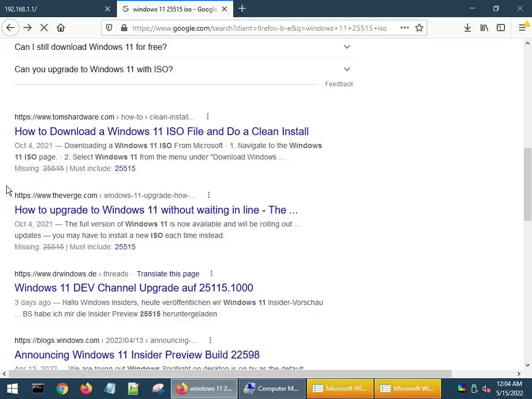This screenshot has height=399, width=532.
Task: Toggle the sidebar view icon
Action: point(501,28)
